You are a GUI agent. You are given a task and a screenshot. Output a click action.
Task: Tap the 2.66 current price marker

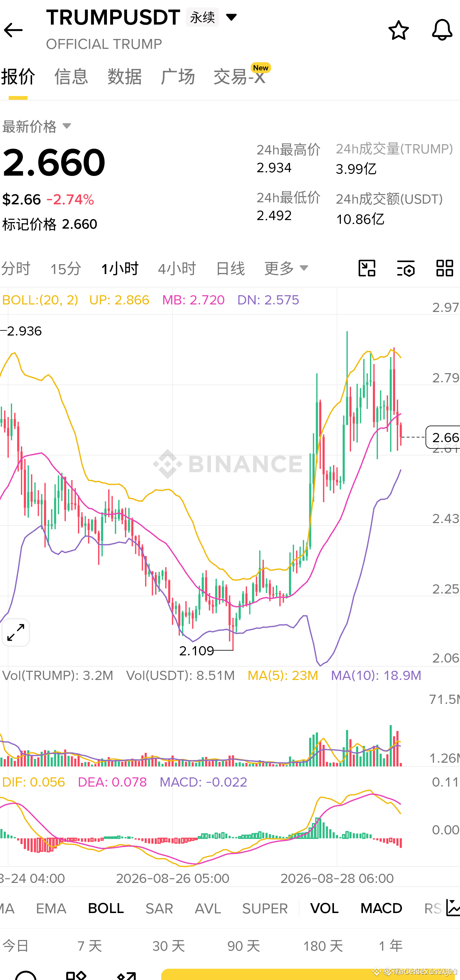click(443, 437)
